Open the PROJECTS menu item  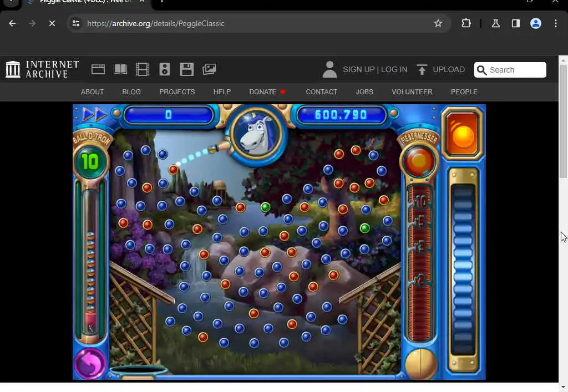(177, 92)
